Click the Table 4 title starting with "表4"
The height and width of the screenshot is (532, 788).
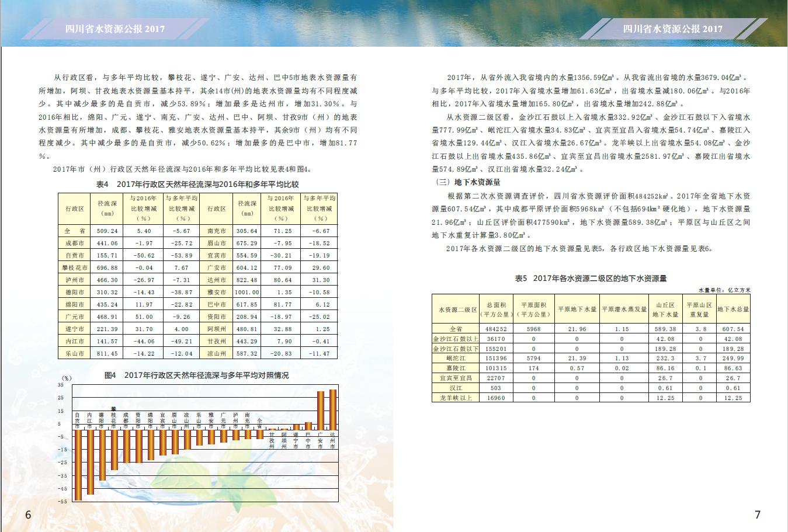coord(197,184)
